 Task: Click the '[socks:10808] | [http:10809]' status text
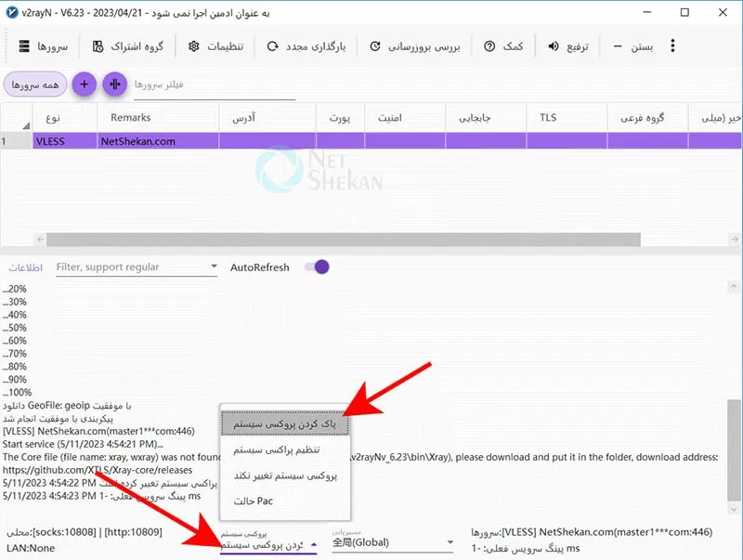97,532
